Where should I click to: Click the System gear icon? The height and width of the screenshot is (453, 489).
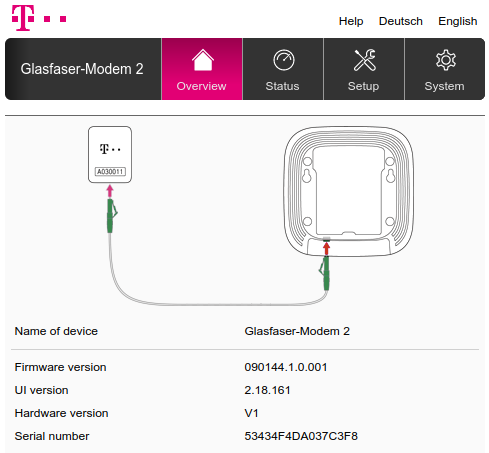pyautogui.click(x=446, y=60)
